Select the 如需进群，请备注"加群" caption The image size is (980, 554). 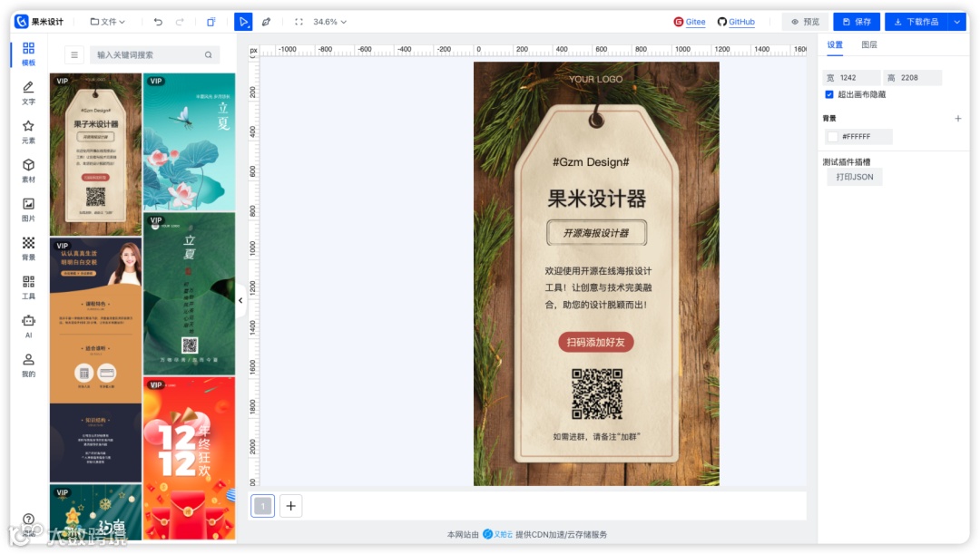596,436
